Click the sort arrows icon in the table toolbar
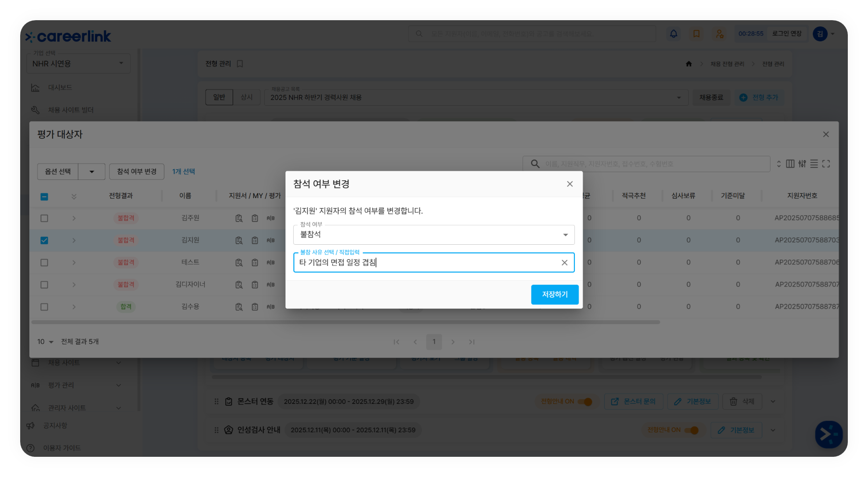The height and width of the screenshot is (477, 868). 779,164
